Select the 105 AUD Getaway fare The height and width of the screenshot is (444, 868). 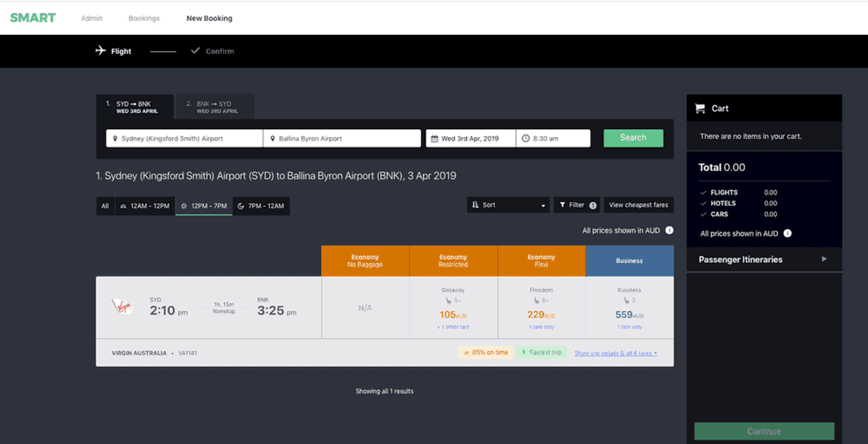point(453,314)
